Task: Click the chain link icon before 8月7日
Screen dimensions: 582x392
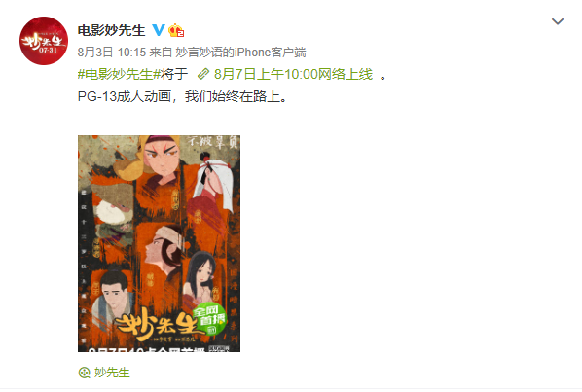Action: pos(203,74)
